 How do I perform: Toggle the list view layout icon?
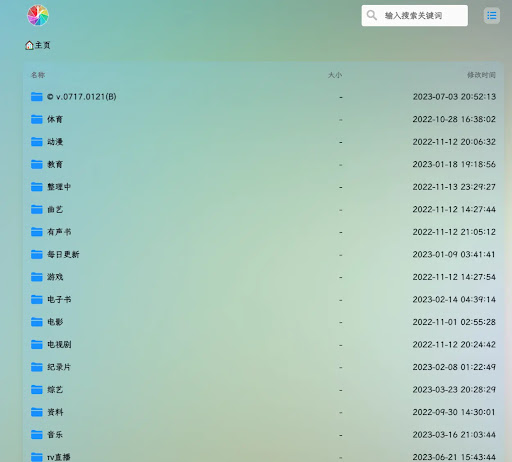pyautogui.click(x=491, y=15)
